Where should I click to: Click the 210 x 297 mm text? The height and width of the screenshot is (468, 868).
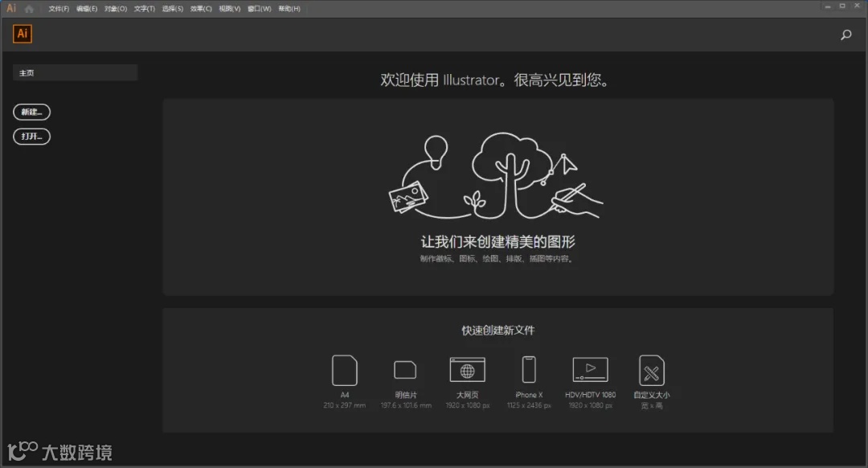coord(344,405)
